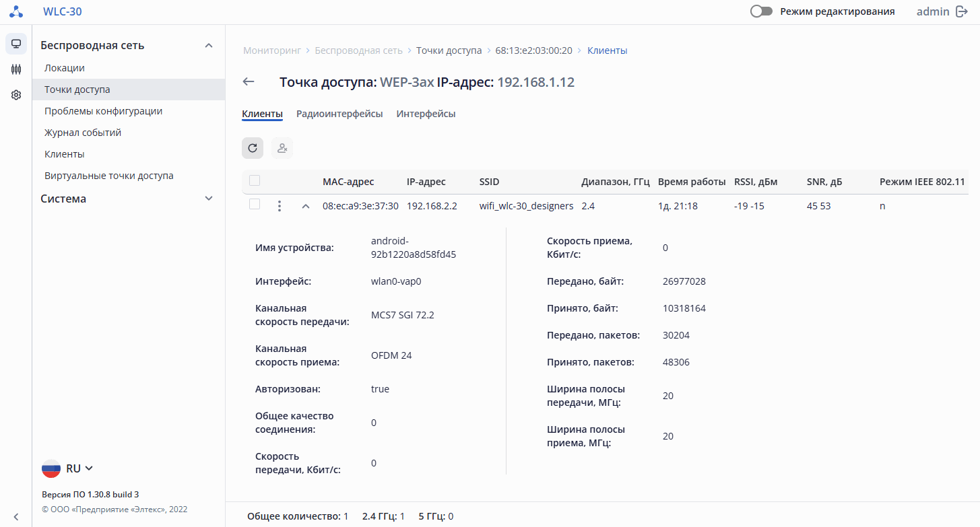This screenshot has width=980, height=527.
Task: Click the Точки доступа breadcrumb link
Action: tap(449, 50)
